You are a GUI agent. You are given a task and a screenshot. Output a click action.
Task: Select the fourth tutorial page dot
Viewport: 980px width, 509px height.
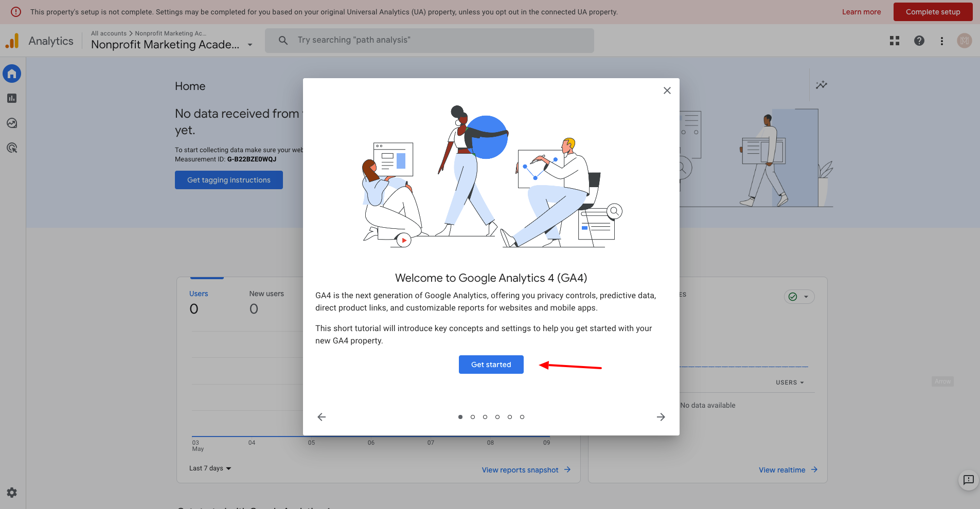497,417
